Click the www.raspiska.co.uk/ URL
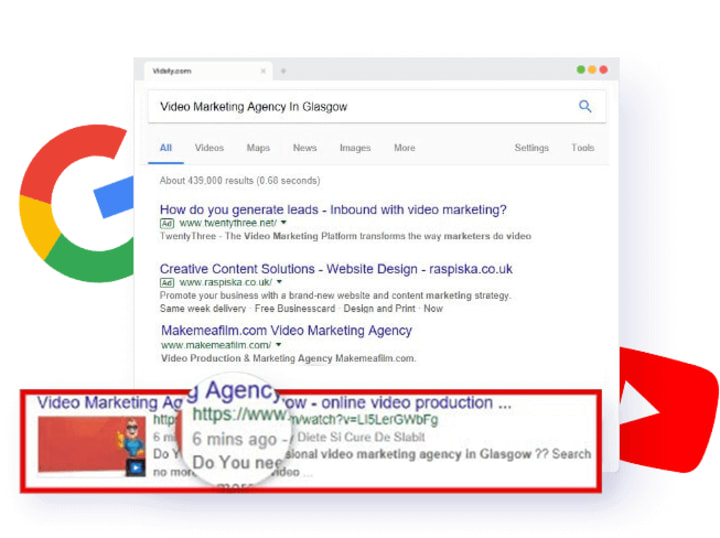Image resolution: width=720 pixels, height=538 pixels. (225, 282)
